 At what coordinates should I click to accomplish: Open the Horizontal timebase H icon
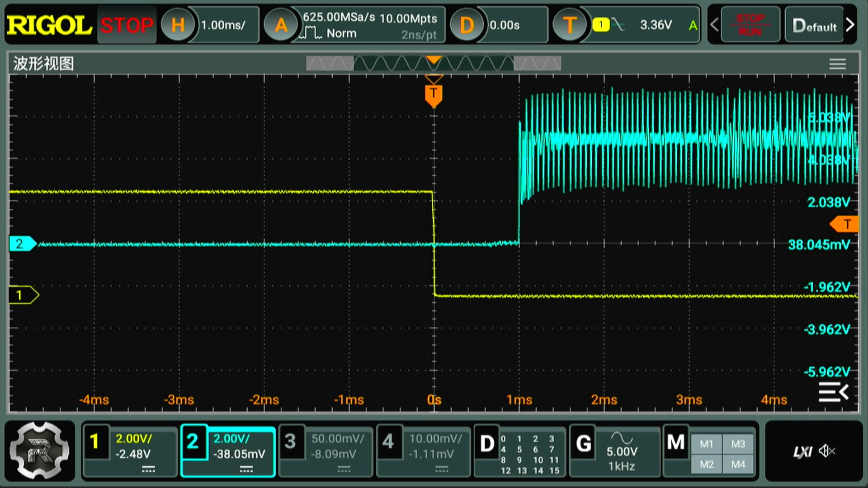pos(178,25)
